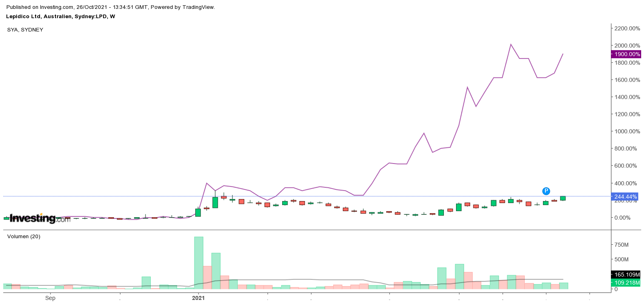This screenshot has width=644, height=304.
Task: Select the SYA, SYDNEY comparison legend
Action: 25,29
